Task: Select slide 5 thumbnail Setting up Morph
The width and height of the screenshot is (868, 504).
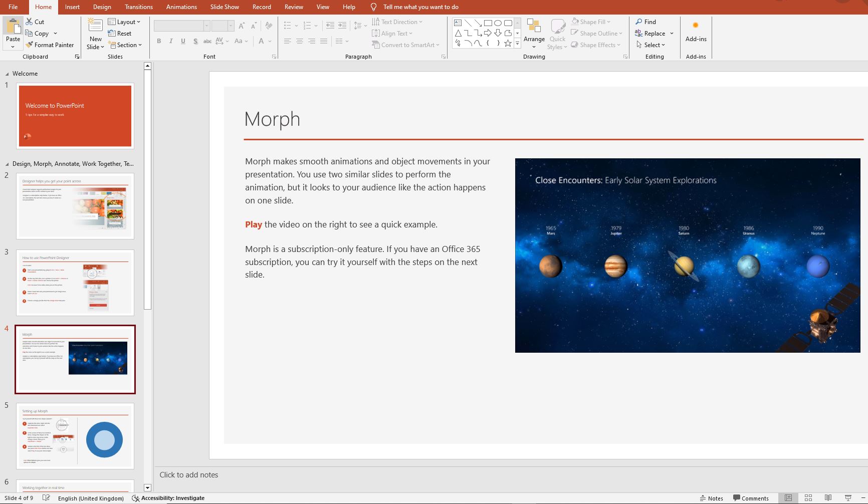Action: (x=75, y=436)
